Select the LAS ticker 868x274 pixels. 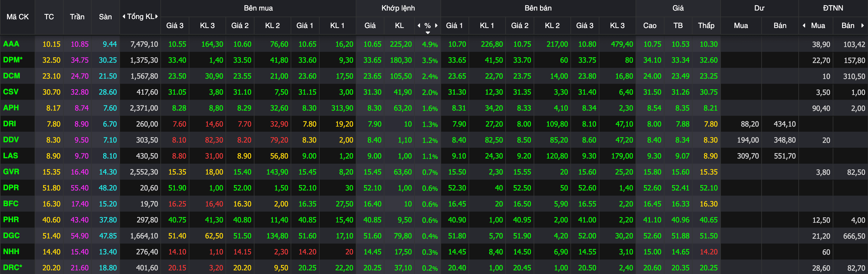(11, 156)
